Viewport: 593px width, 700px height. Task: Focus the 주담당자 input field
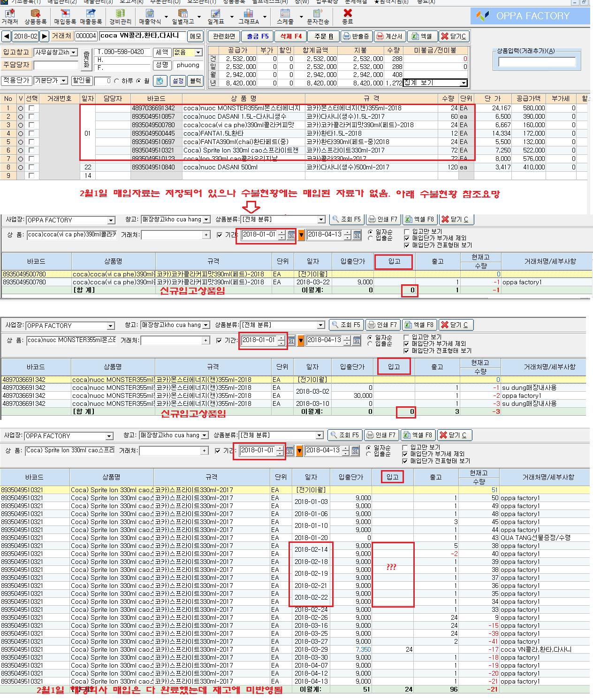(55, 65)
